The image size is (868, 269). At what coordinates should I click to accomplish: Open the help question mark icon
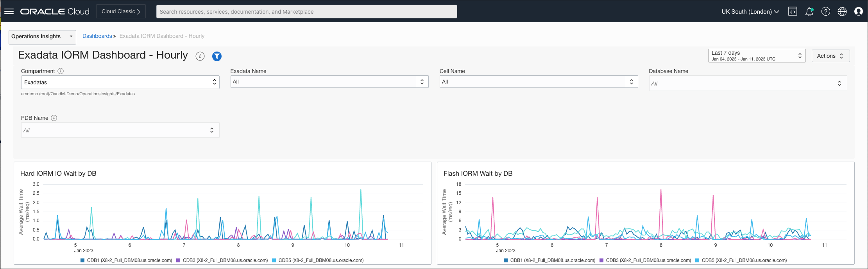point(826,11)
